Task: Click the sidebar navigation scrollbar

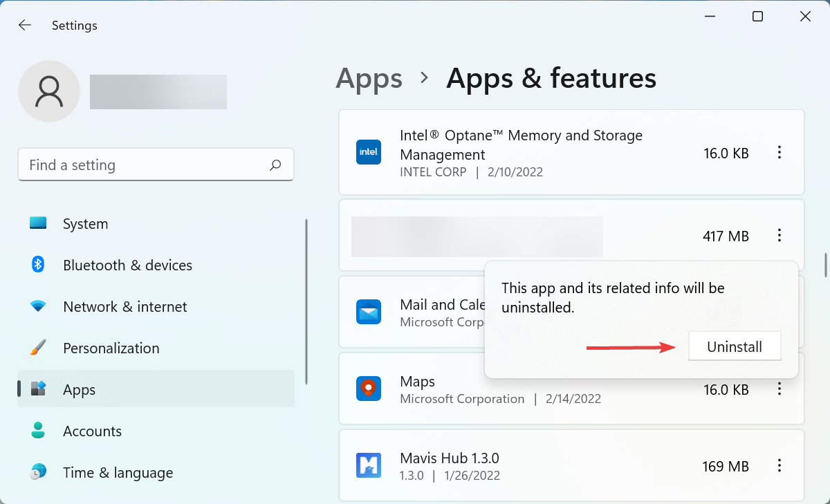Action: (x=306, y=301)
